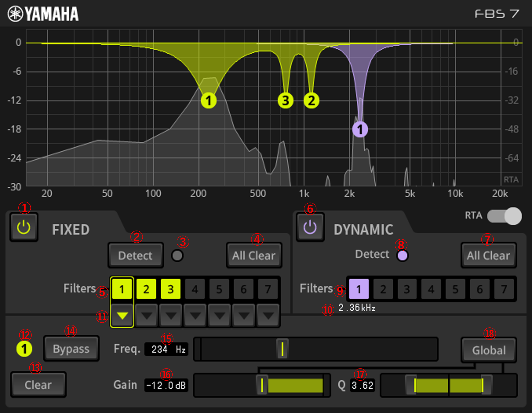
Task: Select yellow filter node 1 on graph
Action: click(208, 100)
